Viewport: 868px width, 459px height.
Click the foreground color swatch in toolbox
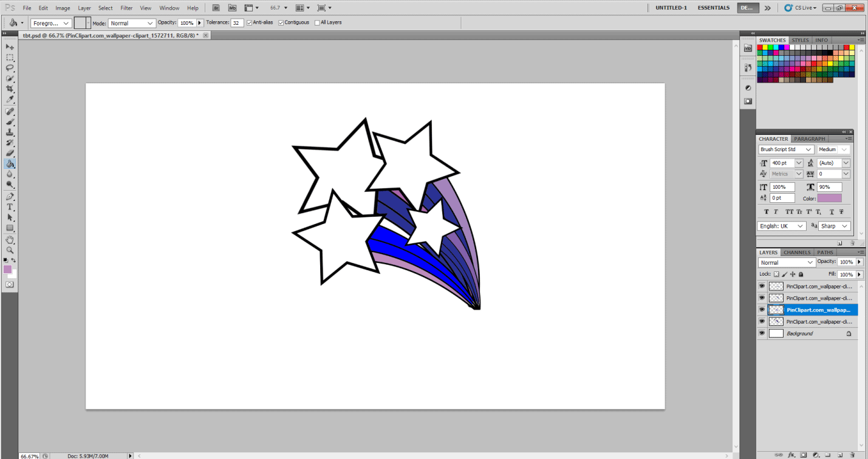click(x=7, y=269)
